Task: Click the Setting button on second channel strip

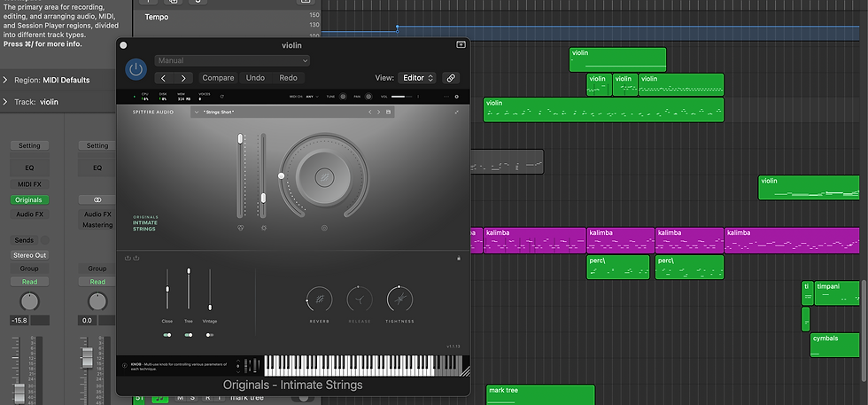Action: 97,145
